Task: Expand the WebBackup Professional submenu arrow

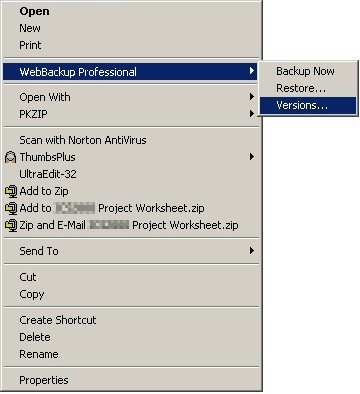Action: pos(252,71)
